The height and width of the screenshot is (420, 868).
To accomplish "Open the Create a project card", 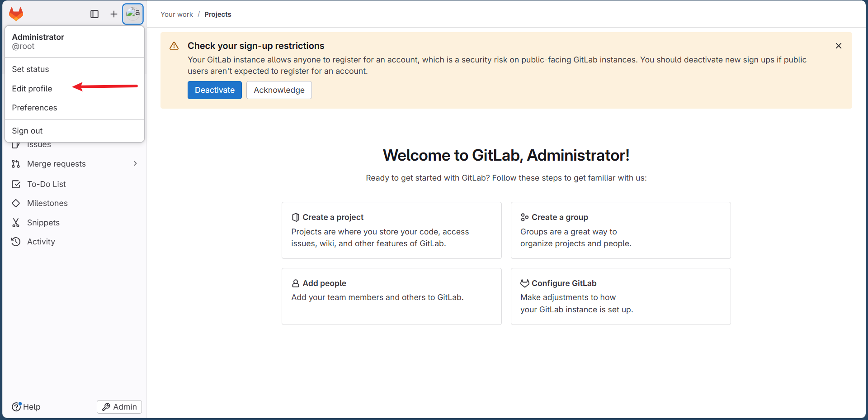I will coord(392,230).
